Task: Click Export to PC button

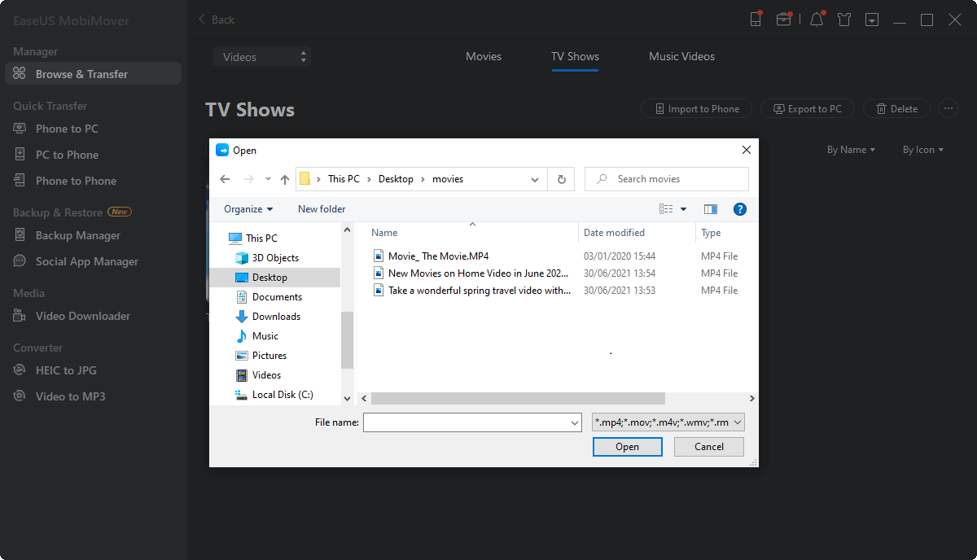Action: [808, 109]
